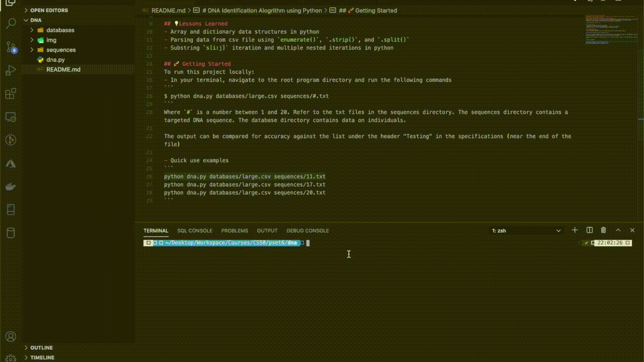Kill the terminal with trash icon
Image resolution: width=644 pixels, height=362 pixels.
pos(604,230)
